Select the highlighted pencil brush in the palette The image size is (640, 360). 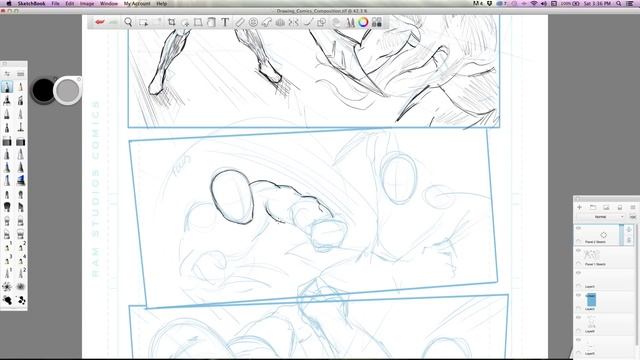tap(7, 87)
